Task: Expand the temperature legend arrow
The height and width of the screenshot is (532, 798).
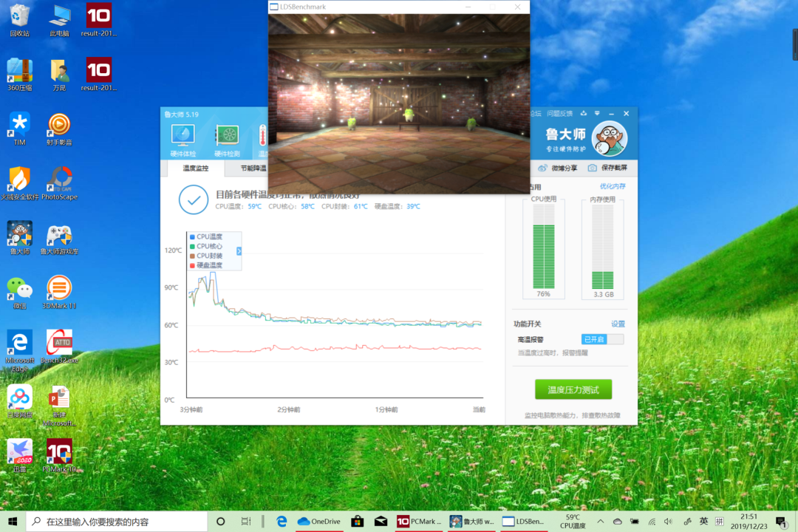Action: pos(239,251)
